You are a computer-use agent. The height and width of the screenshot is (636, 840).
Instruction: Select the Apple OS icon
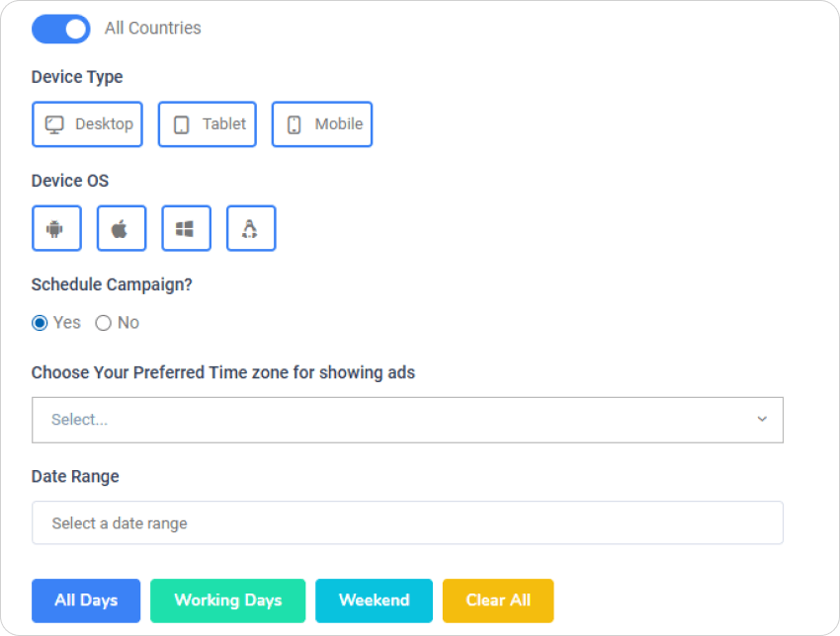(x=121, y=229)
